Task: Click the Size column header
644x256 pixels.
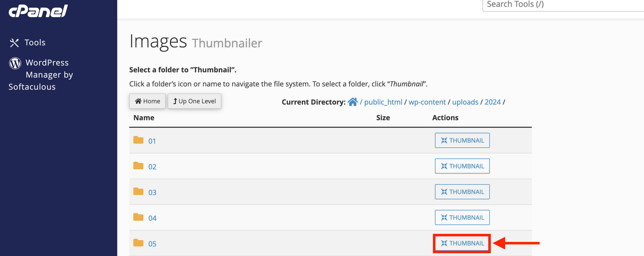Action: click(x=383, y=118)
